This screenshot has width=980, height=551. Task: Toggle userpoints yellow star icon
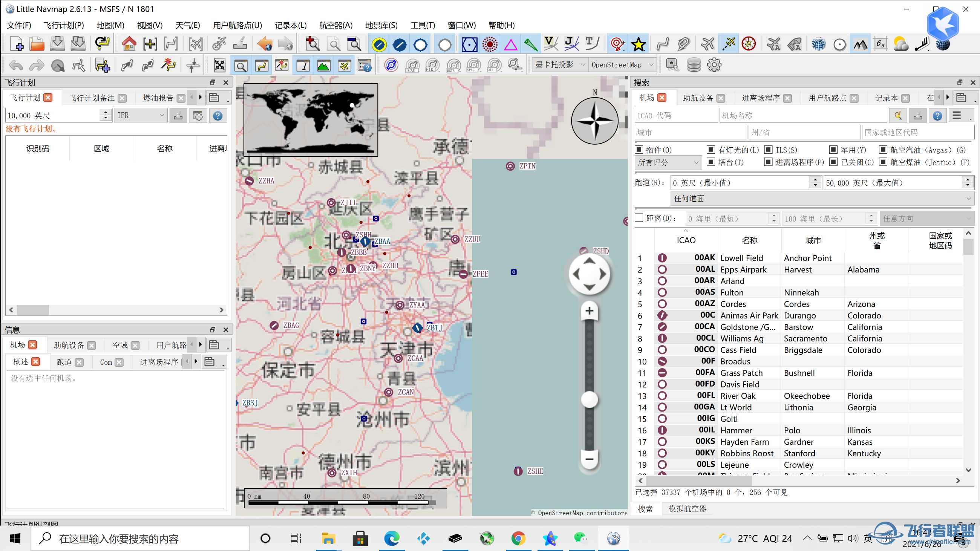[x=639, y=44]
